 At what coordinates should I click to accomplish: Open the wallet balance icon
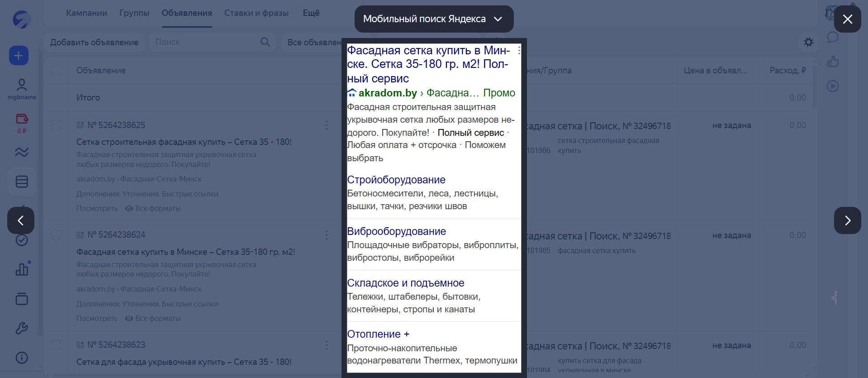[22, 119]
